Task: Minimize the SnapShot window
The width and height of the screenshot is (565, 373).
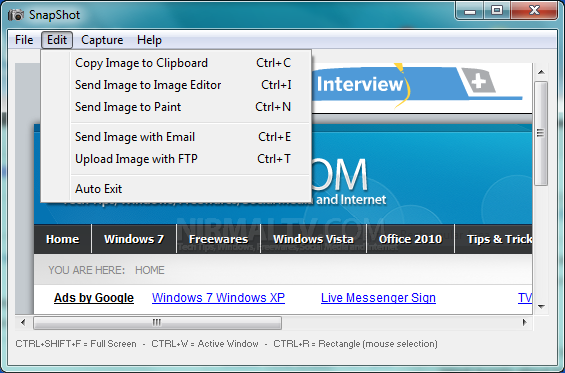Action: click(x=470, y=11)
